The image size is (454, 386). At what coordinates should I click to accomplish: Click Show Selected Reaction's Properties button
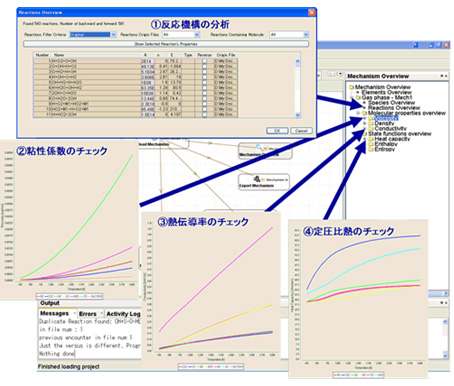coord(166,44)
